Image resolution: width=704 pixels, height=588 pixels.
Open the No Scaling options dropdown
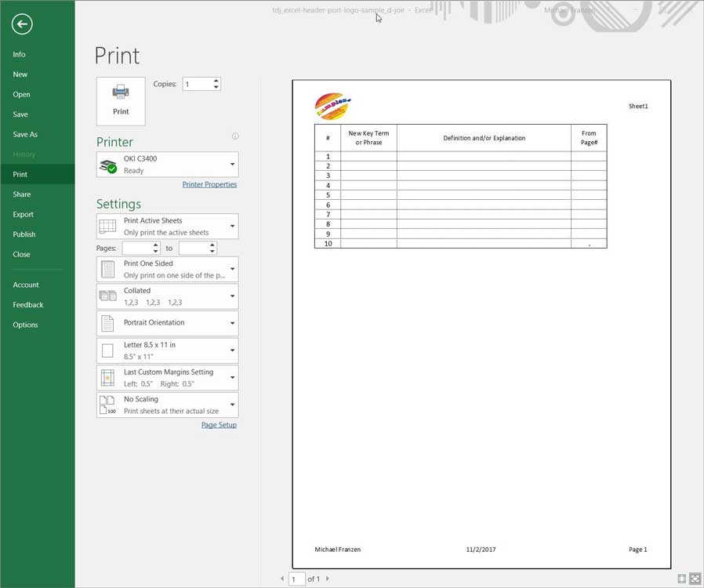pyautogui.click(x=167, y=405)
